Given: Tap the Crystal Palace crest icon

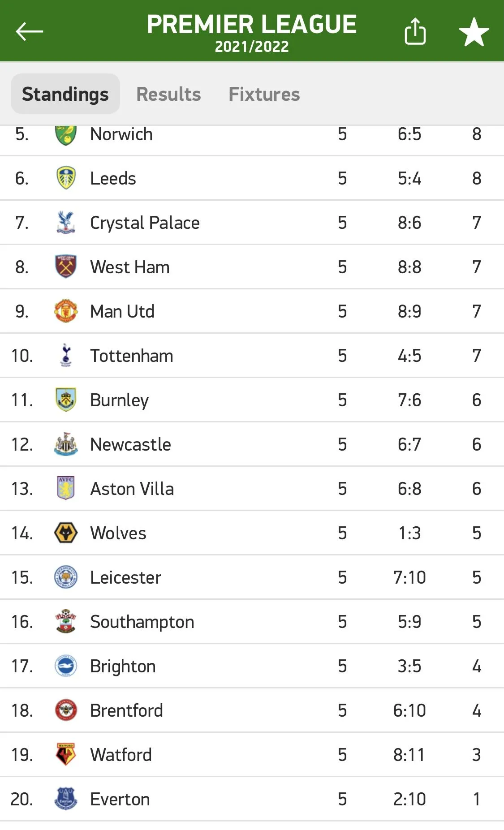Looking at the screenshot, I should point(66,222).
